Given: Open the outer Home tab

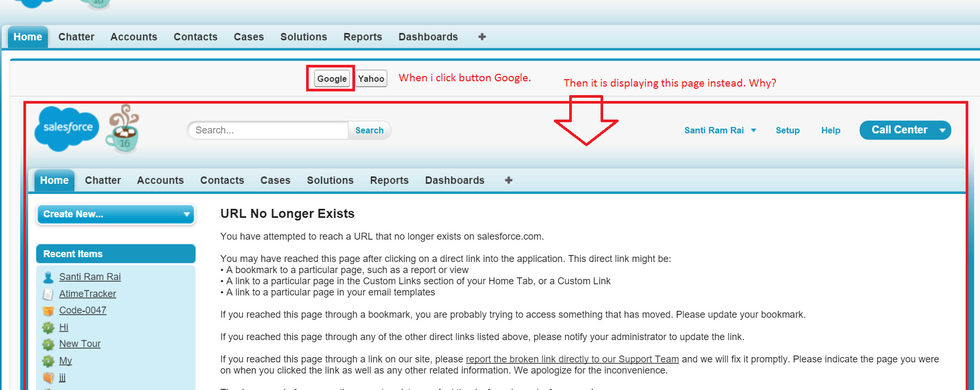Looking at the screenshot, I should (28, 37).
